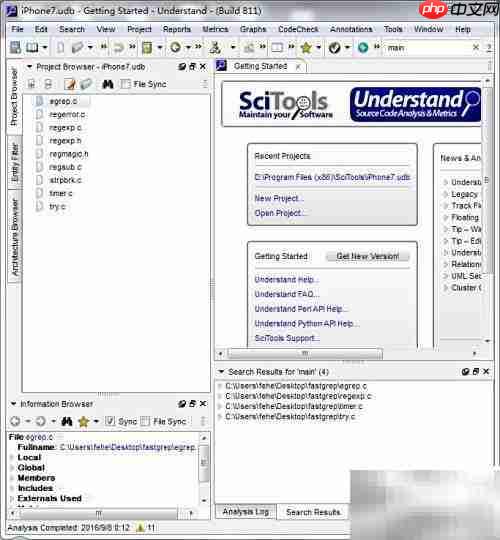Open the Understand Help... link
Image resolution: width=500 pixels, height=540 pixels.
(x=287, y=280)
